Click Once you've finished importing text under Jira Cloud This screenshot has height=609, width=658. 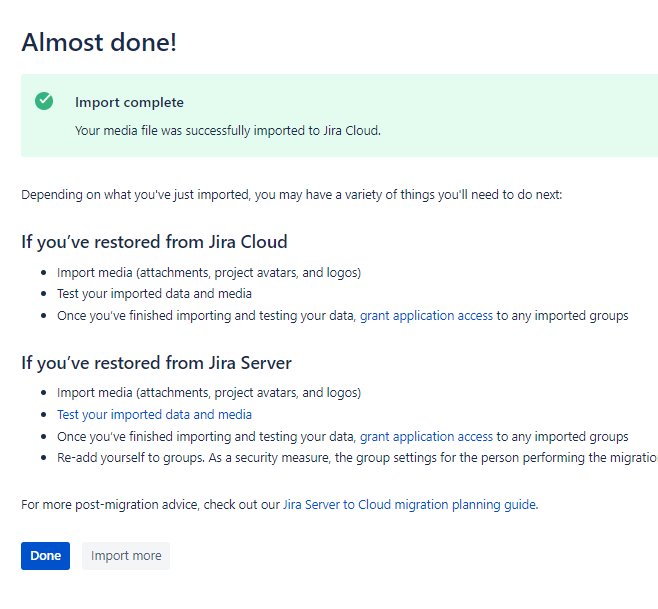pos(206,316)
